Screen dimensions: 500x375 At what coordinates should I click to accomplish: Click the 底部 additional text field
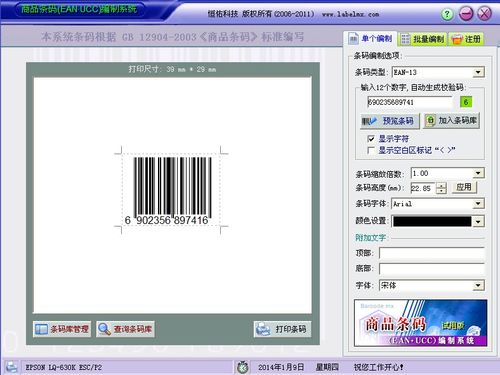point(432,269)
